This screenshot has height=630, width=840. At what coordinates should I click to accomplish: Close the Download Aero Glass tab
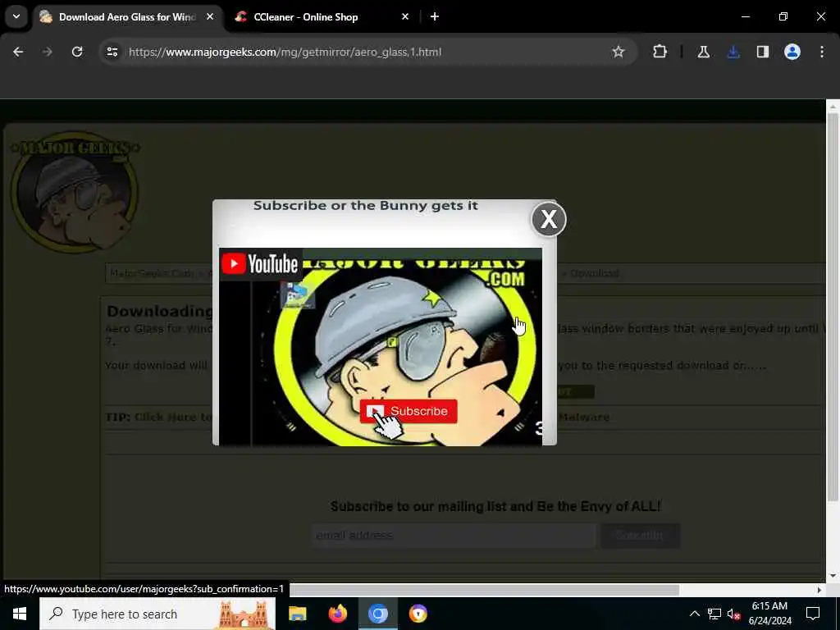coord(210,16)
